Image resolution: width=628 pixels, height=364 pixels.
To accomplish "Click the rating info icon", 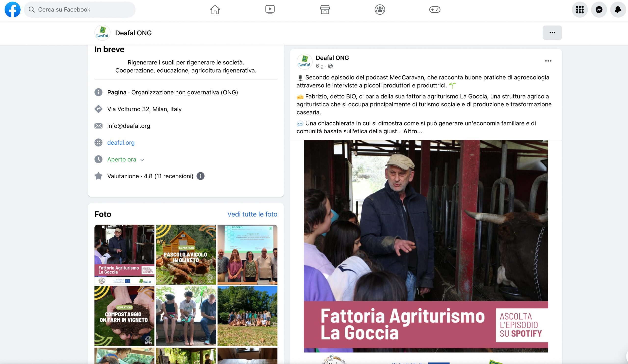I will 200,176.
